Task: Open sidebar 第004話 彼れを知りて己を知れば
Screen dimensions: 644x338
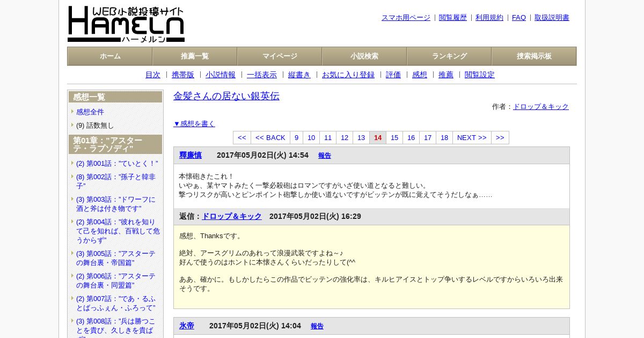Action: 118,231
